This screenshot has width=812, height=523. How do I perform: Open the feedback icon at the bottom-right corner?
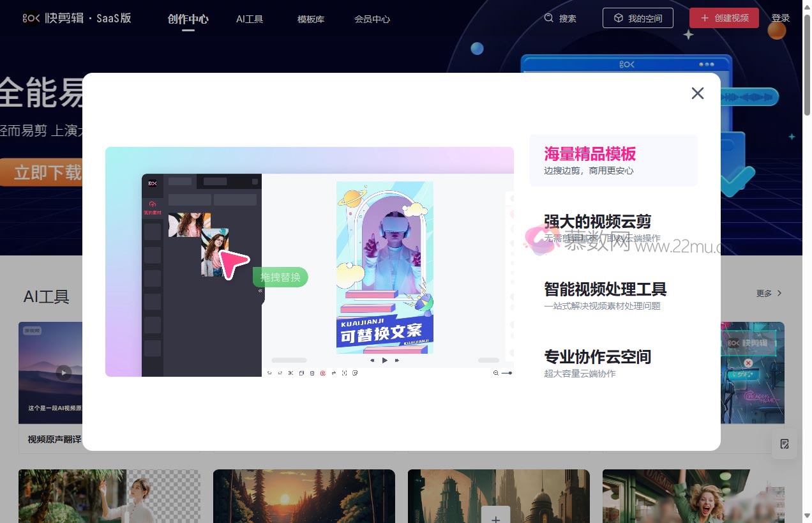click(784, 444)
